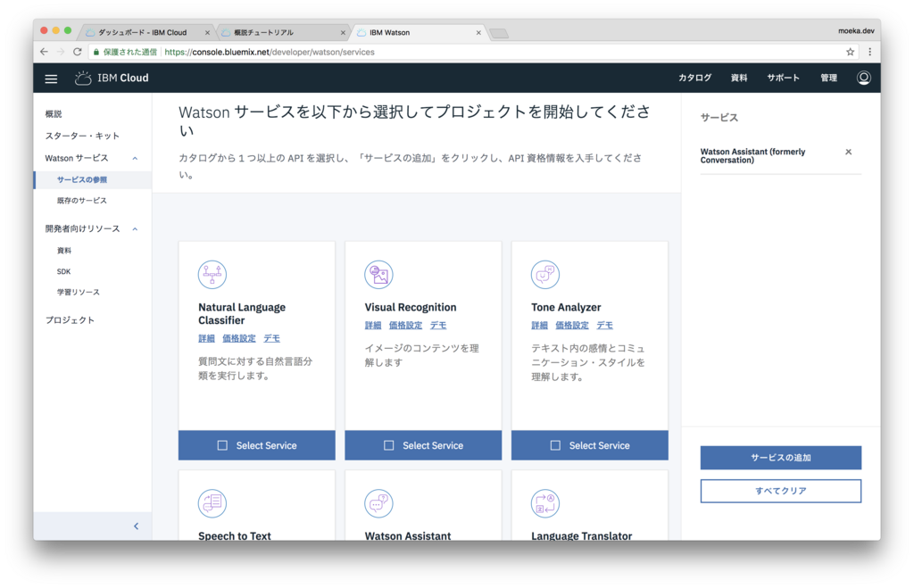This screenshot has height=588, width=914.
Task: Click the browser back arrow
Action: coord(45,52)
